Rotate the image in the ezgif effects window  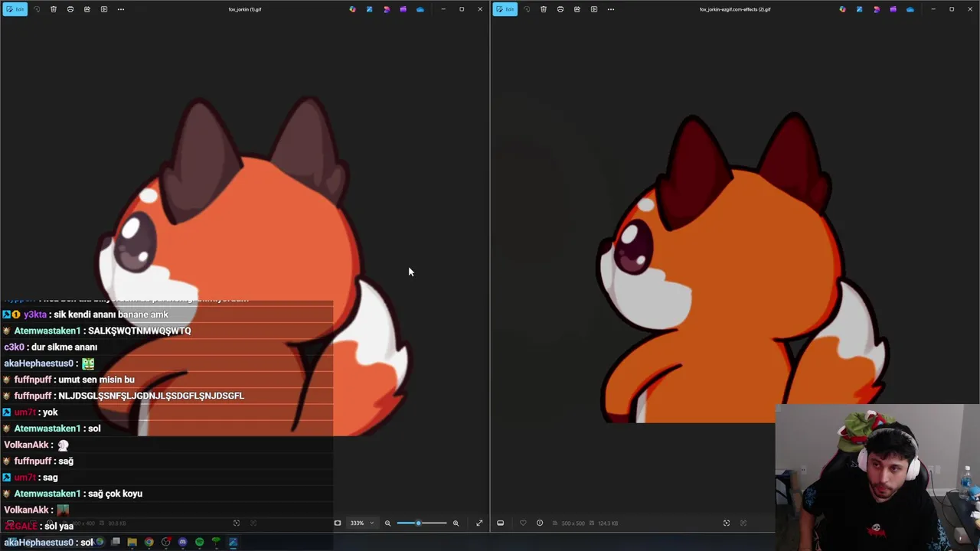[x=527, y=9]
